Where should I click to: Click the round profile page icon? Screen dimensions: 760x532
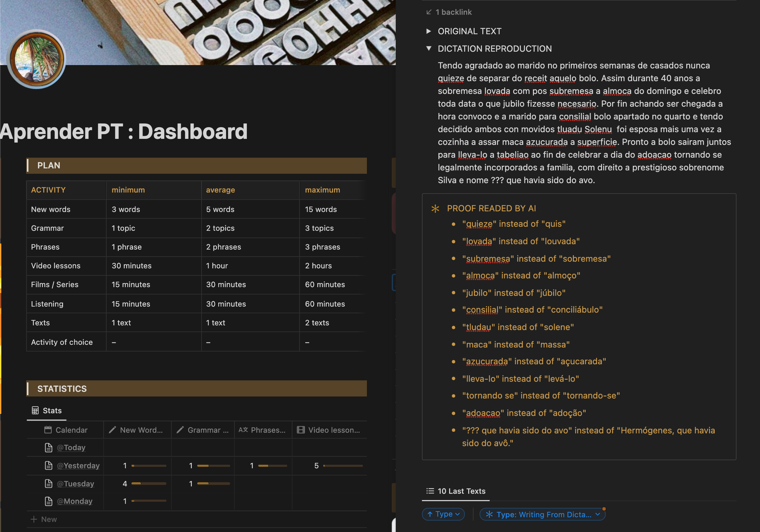pyautogui.click(x=37, y=60)
